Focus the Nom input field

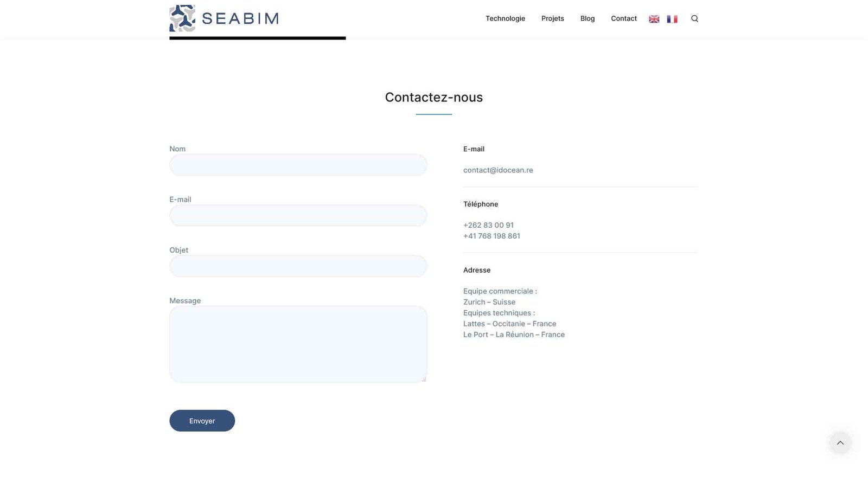click(298, 165)
